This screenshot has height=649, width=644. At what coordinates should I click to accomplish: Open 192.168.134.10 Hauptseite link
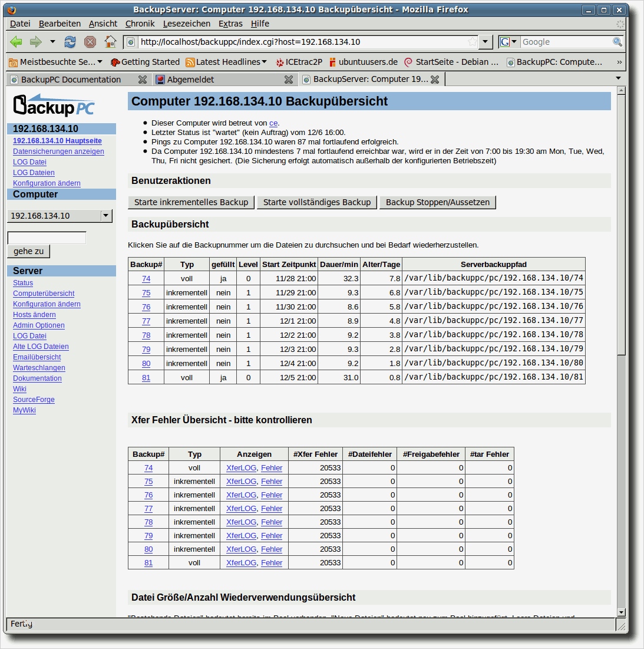pos(57,141)
